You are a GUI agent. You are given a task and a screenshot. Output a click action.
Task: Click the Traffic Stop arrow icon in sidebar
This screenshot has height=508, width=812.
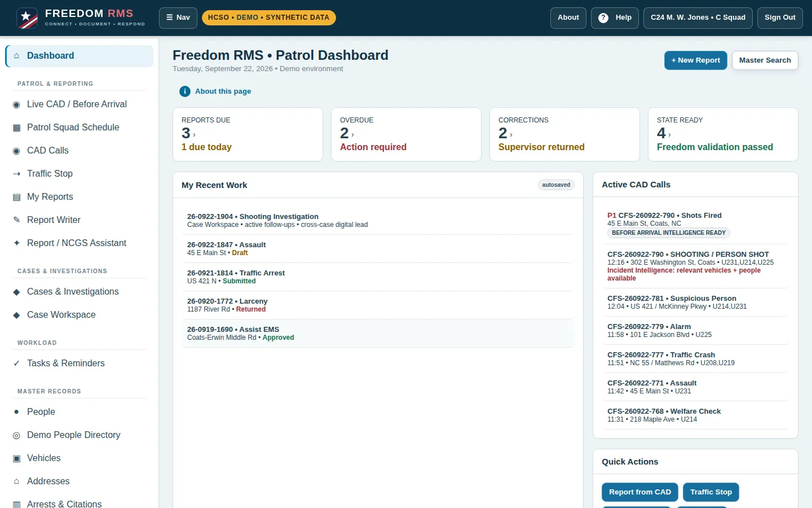[x=16, y=174]
